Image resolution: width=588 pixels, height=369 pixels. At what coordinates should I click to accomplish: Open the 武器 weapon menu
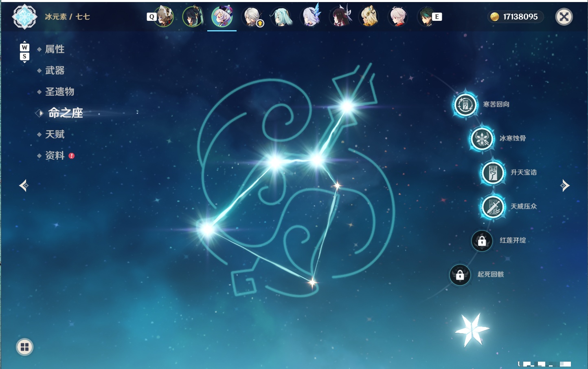55,71
